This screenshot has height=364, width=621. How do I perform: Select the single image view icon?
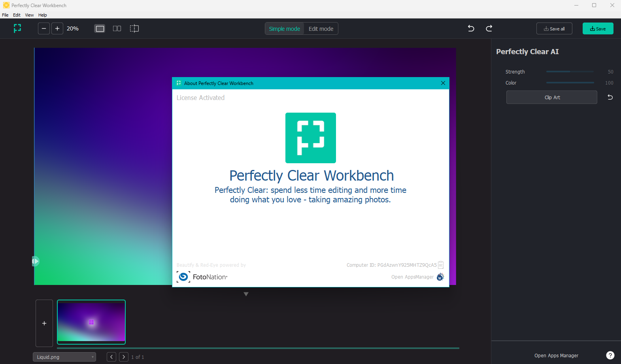click(x=100, y=28)
